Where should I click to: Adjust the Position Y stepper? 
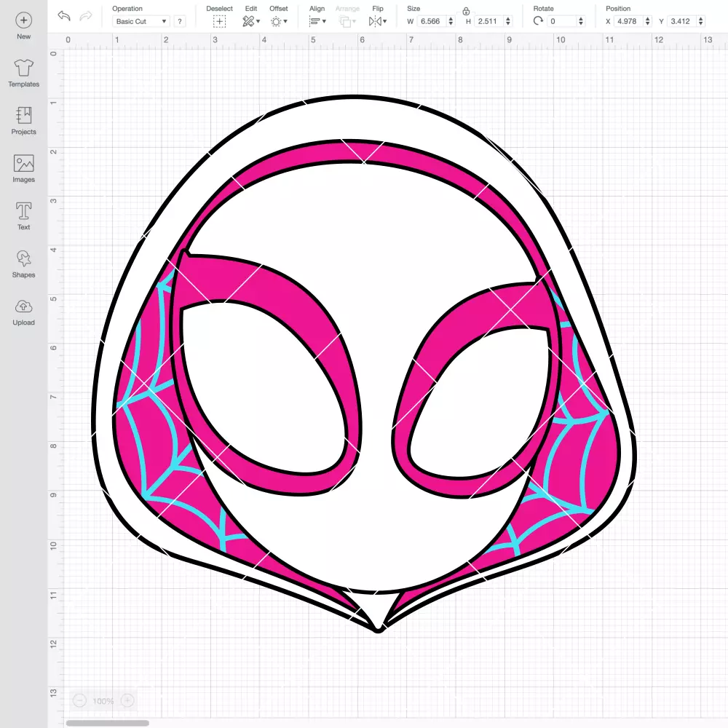pos(701,21)
